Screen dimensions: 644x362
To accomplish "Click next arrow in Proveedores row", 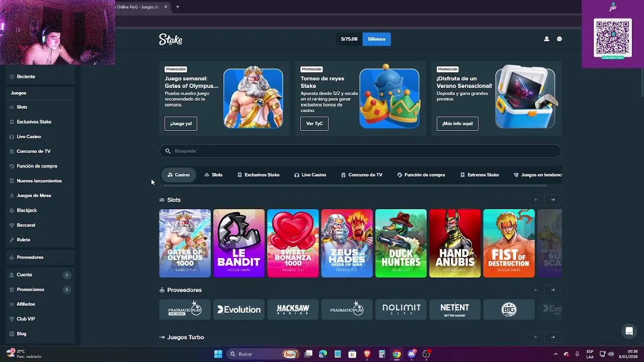I will coord(553,290).
